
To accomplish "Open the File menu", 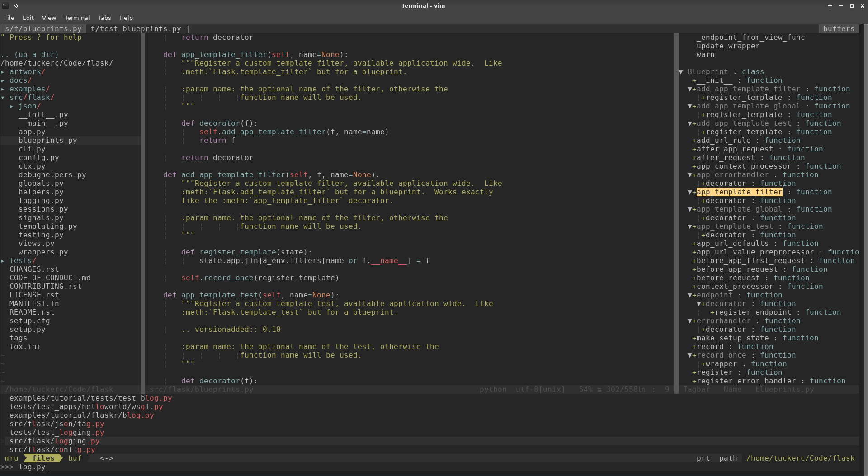I will click(9, 18).
